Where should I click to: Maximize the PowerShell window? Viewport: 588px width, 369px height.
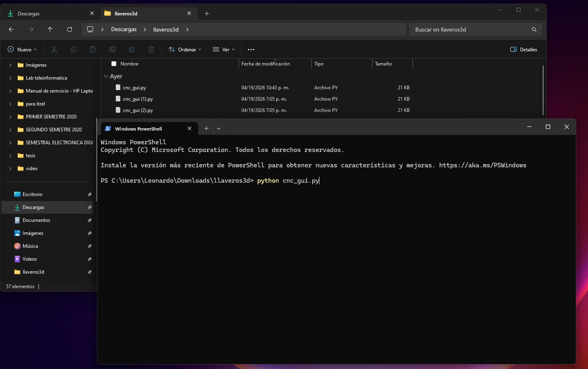coord(548,127)
